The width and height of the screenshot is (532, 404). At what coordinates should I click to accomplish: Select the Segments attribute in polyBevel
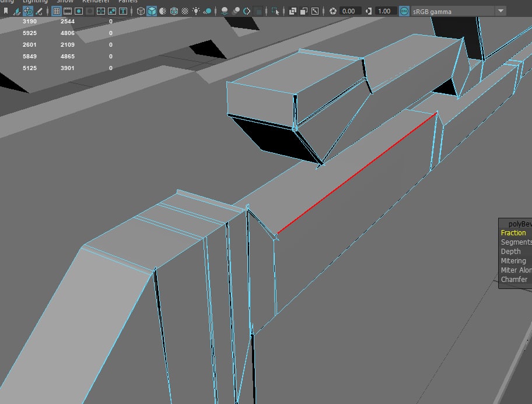(516, 242)
